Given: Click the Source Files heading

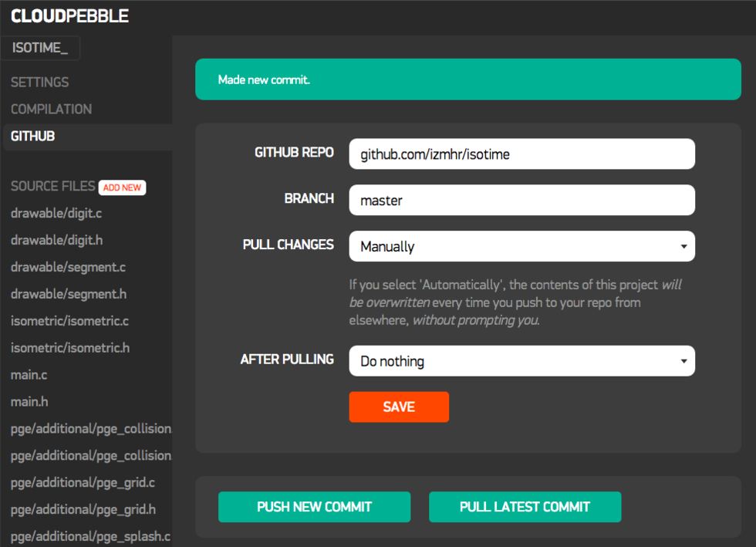Looking at the screenshot, I should pos(52,186).
